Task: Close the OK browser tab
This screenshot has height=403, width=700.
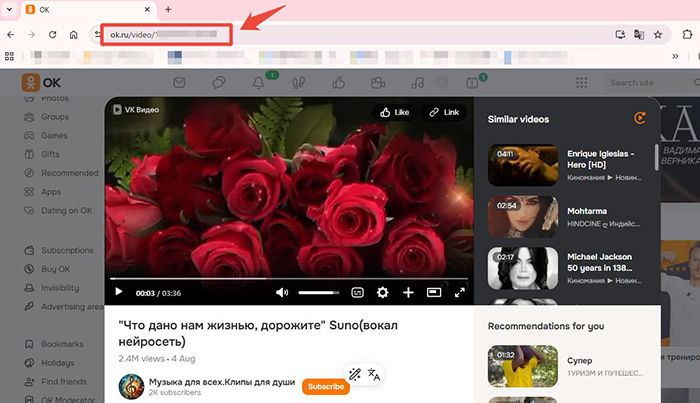Action: click(148, 9)
